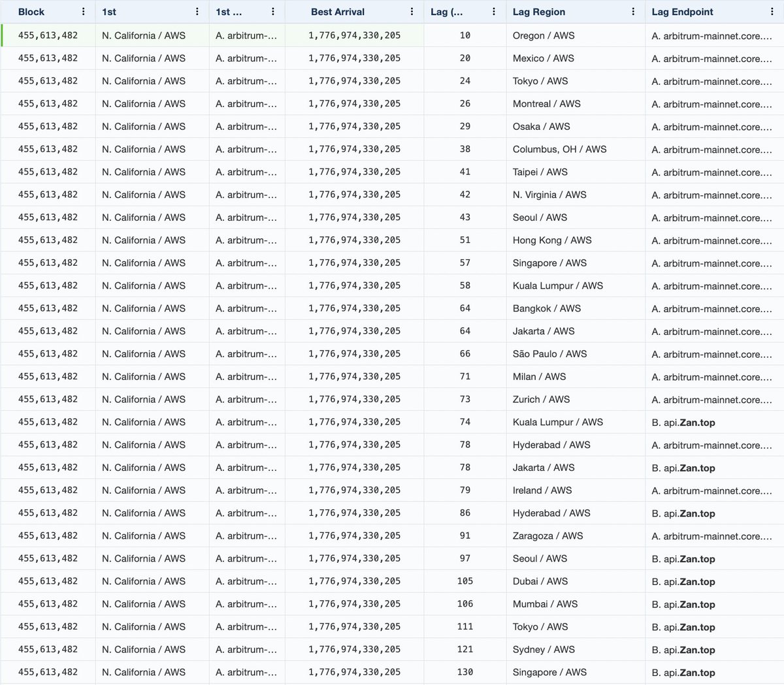Sort by the Lag Endpoint column header
The width and height of the screenshot is (784, 685).
(682, 12)
